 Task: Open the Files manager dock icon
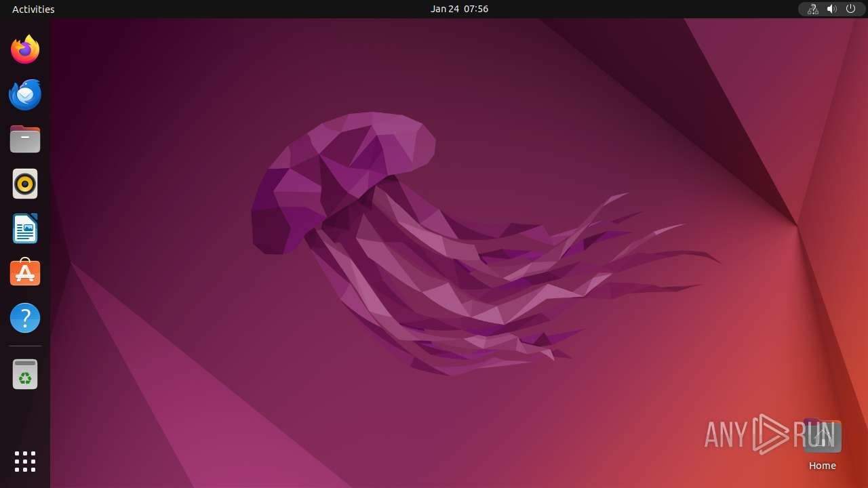(x=25, y=139)
